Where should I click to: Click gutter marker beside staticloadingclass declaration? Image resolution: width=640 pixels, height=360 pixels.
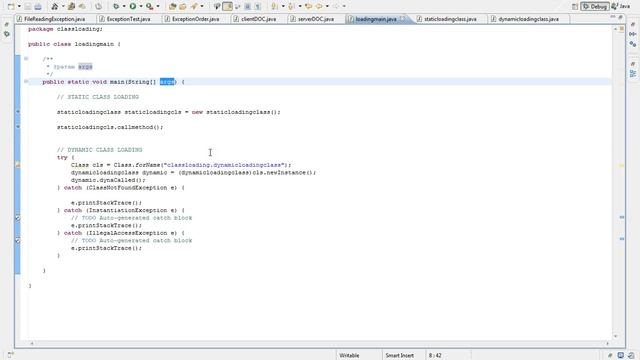pyautogui.click(x=18, y=112)
